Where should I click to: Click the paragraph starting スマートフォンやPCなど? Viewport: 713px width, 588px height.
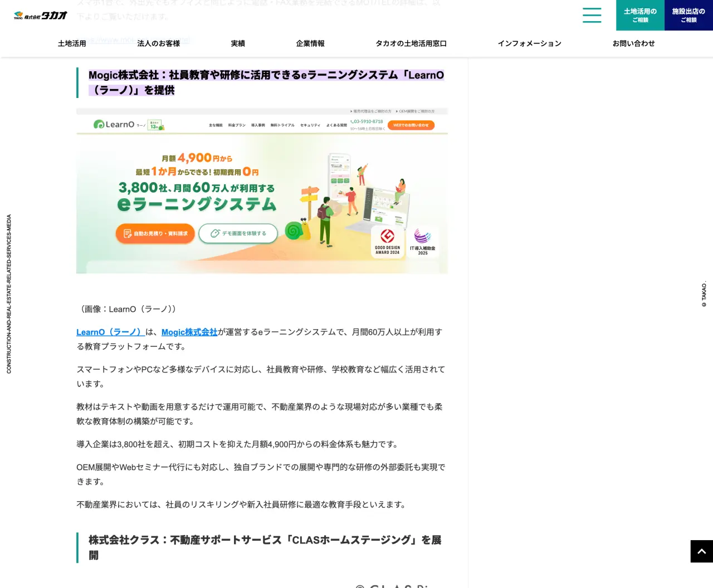(261, 376)
